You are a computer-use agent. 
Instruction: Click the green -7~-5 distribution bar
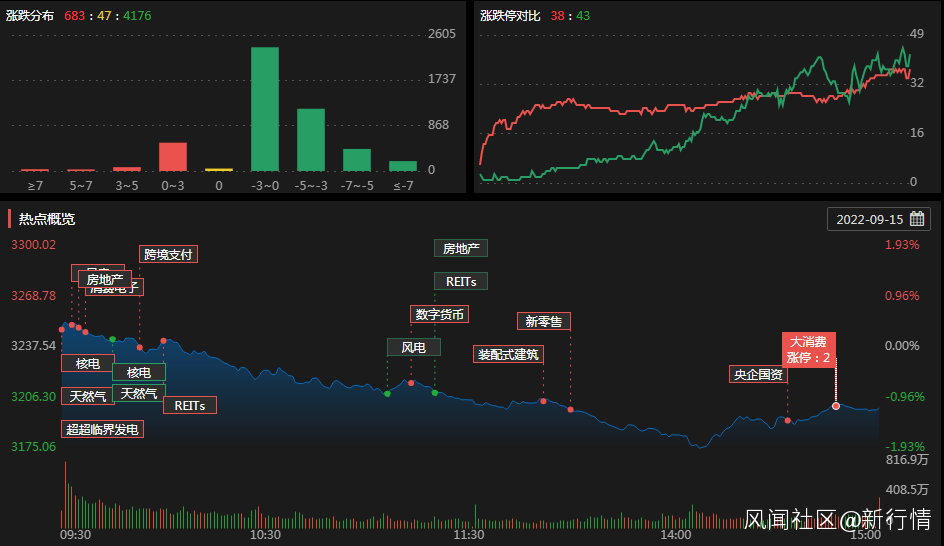click(357, 160)
